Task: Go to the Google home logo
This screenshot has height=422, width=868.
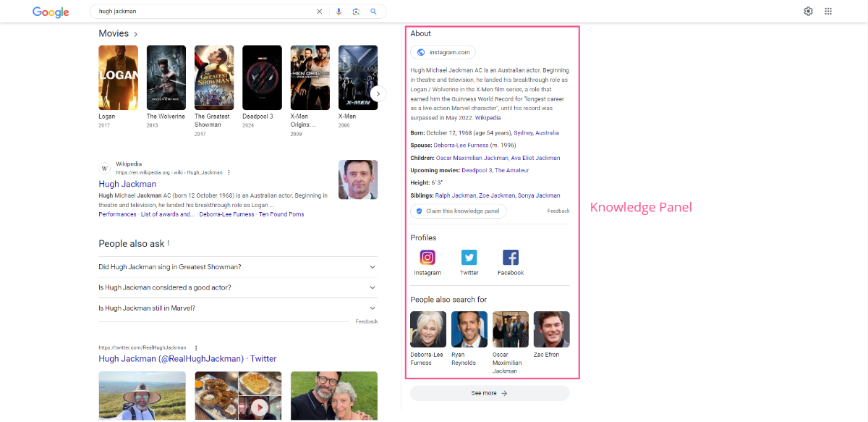Action: pos(51,12)
